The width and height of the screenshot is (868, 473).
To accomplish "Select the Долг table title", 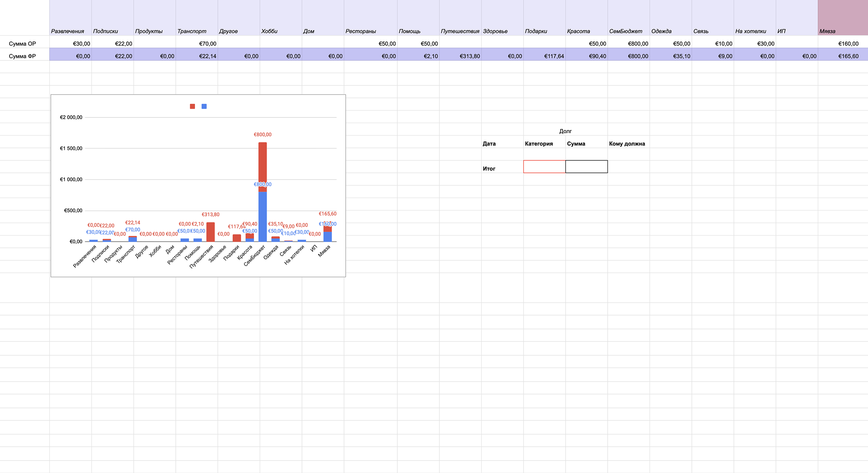I will click(565, 131).
